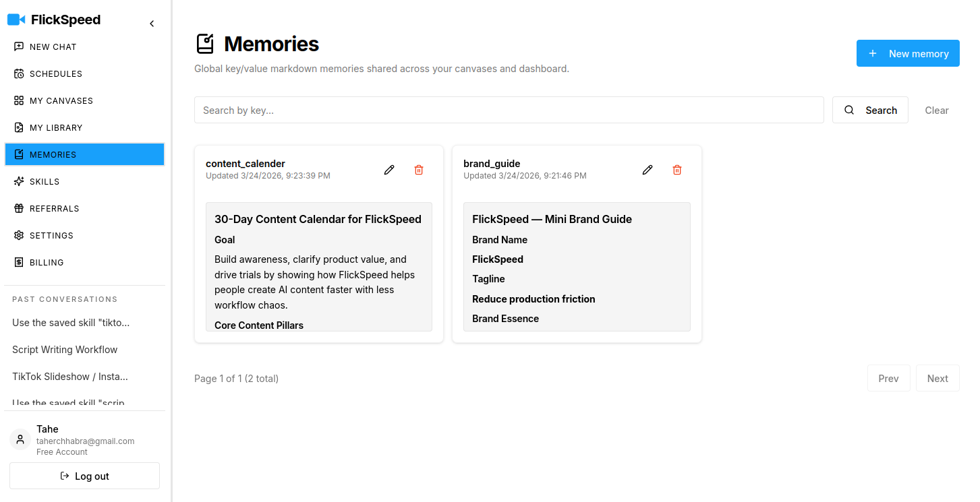Click 'Page 1 of 1 (2 total)' text
Image resolution: width=980 pixels, height=502 pixels.
tap(236, 379)
